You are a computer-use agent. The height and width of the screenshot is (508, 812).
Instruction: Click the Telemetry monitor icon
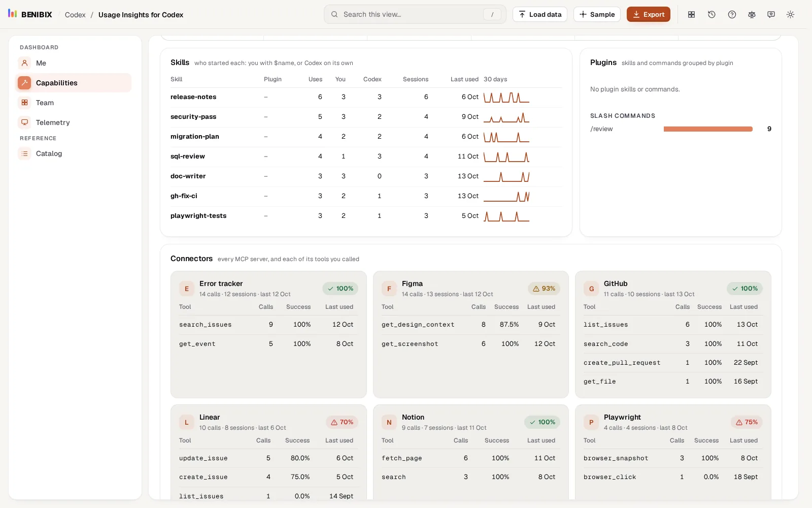click(x=24, y=122)
